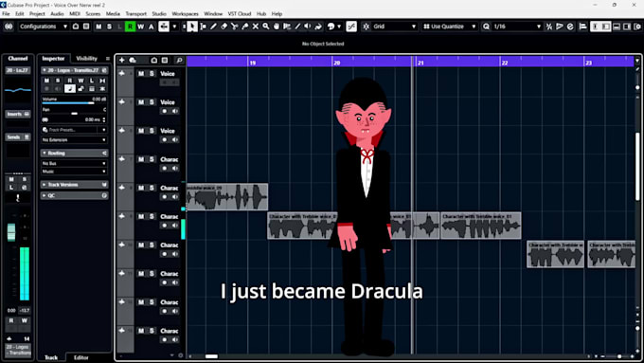Open the Grid snap type dropdown
Screen dimensions: 644x363
point(395,27)
